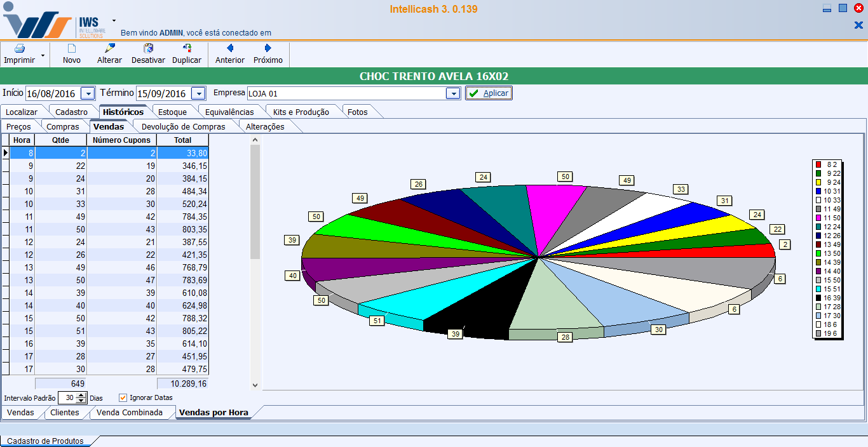Click the Alterar edit icon
Screen dimensions: 868x447
pyautogui.click(x=109, y=48)
